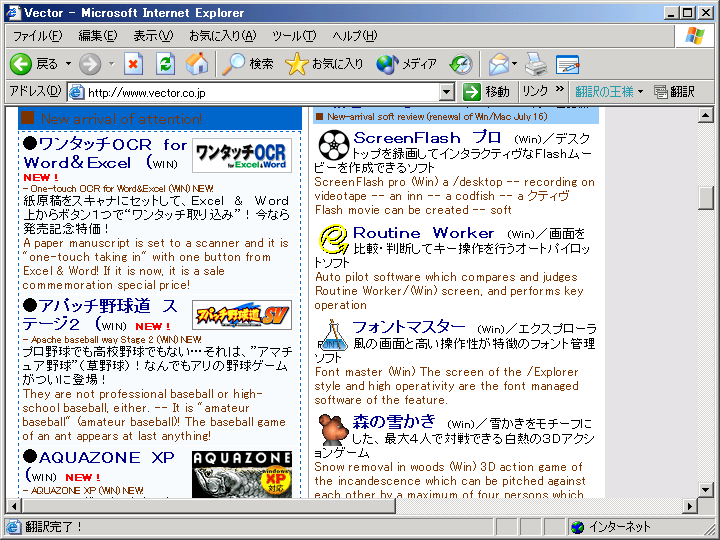The width and height of the screenshot is (720, 540).
Task: Click the ScreenFlash film reel icon
Action: click(x=334, y=145)
